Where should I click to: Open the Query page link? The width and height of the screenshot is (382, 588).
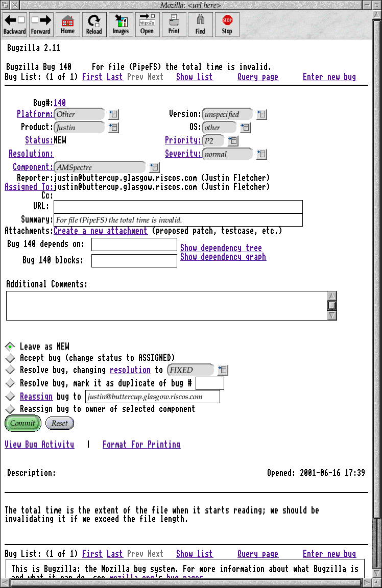point(257,77)
